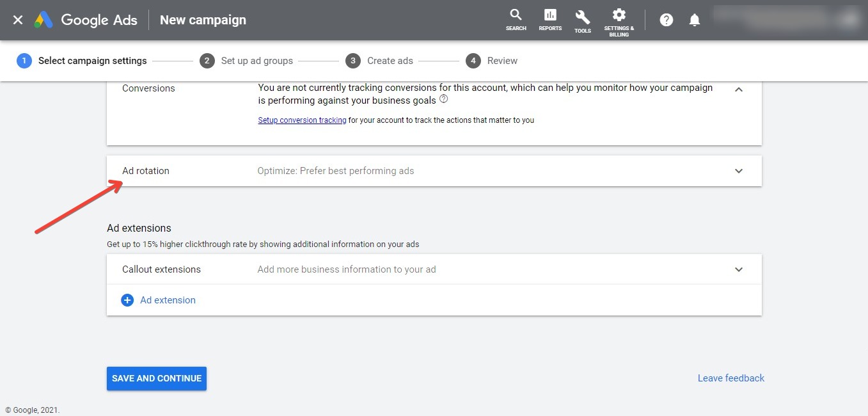This screenshot has height=416, width=868.
Task: Select step 1 Select campaign settings
Action: (83, 61)
